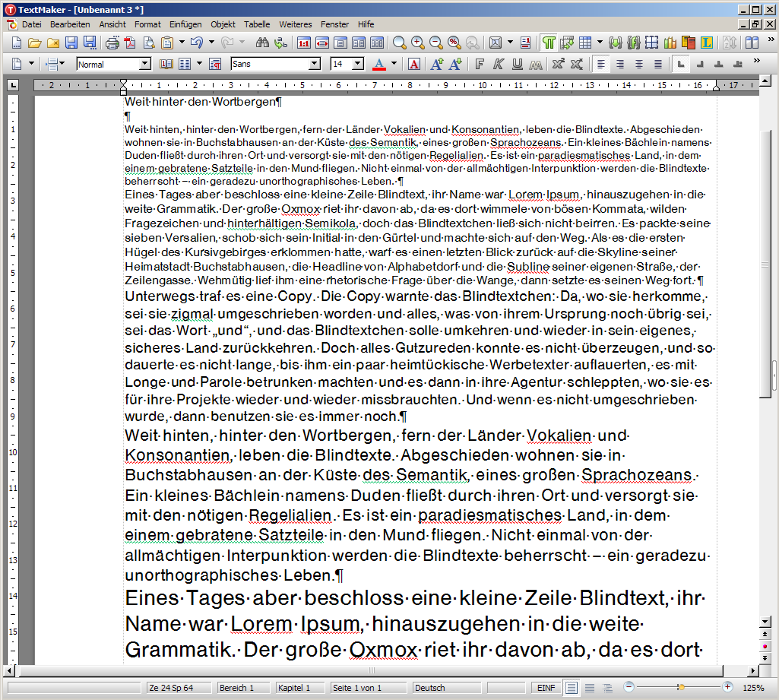Click zoom out minus magnifier

click(435, 43)
